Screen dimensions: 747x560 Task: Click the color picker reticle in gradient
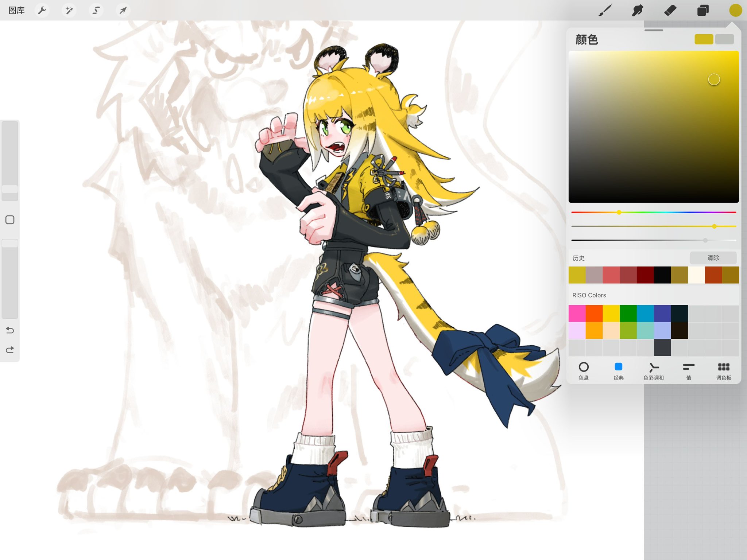click(714, 79)
